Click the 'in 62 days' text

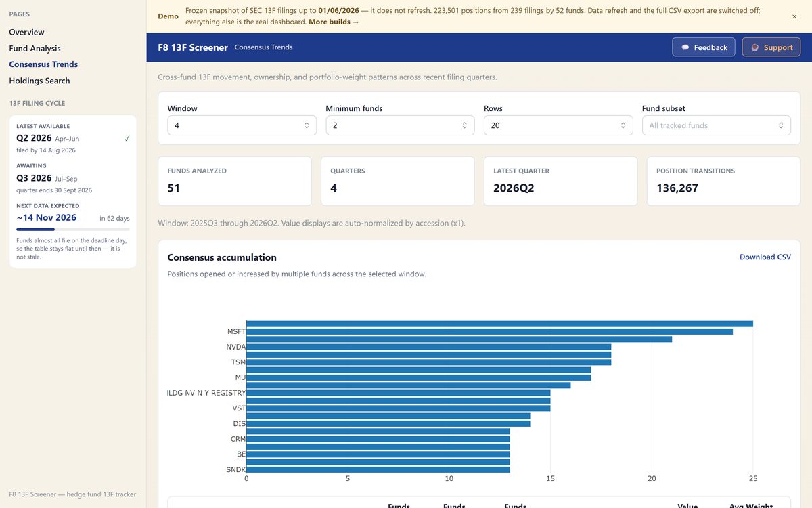tap(114, 219)
